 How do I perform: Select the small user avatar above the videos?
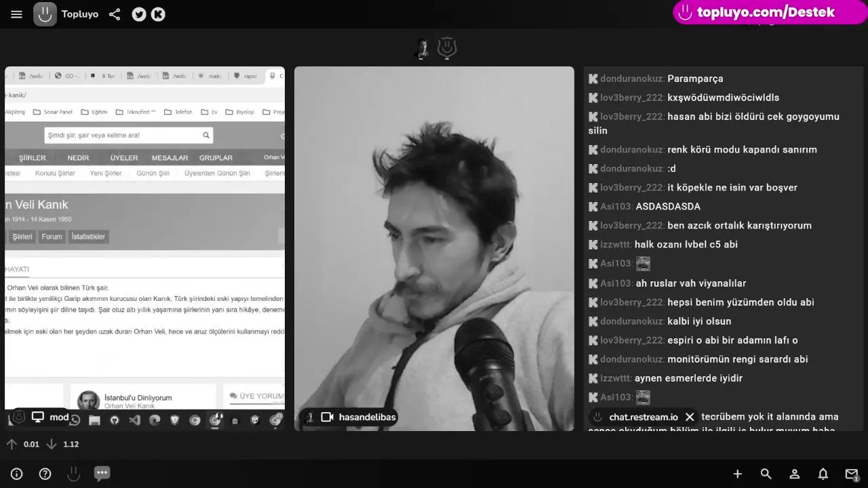pos(422,49)
